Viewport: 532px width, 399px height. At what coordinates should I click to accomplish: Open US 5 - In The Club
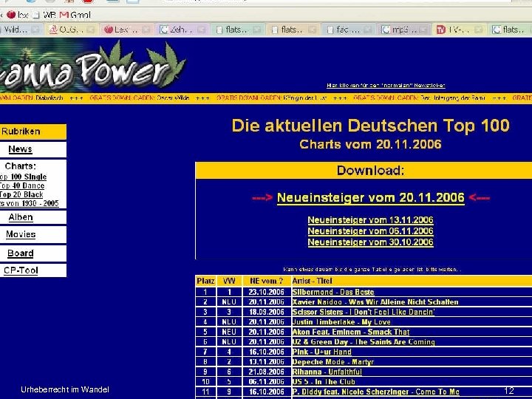(x=324, y=382)
